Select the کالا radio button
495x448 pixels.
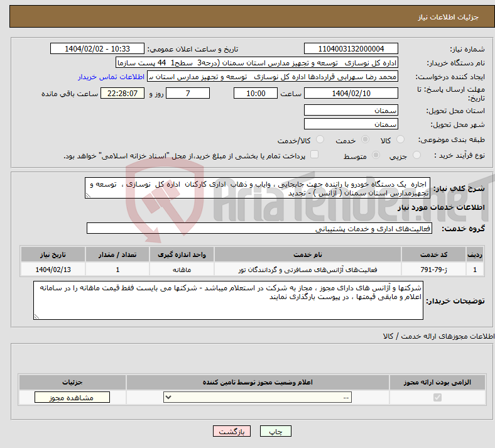click(400, 139)
